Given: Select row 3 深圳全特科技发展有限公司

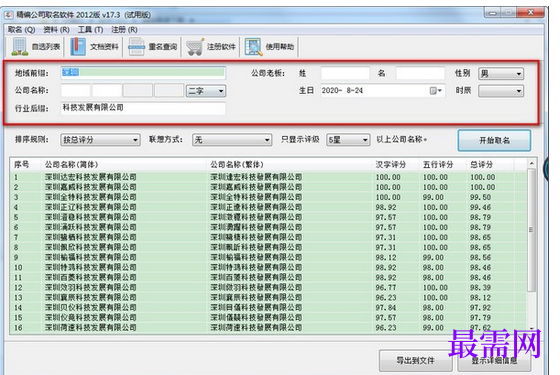Looking at the screenshot, I should [268, 197].
